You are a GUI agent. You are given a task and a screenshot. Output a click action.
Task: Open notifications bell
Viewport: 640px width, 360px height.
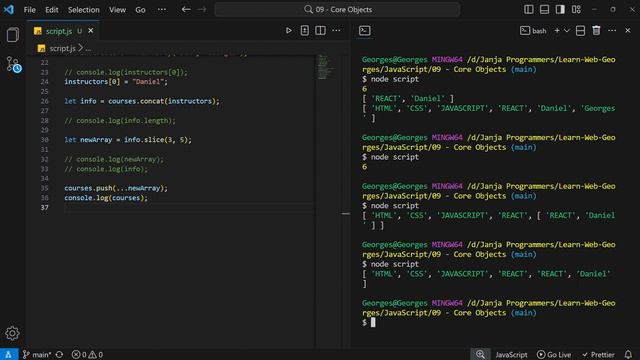tap(628, 354)
